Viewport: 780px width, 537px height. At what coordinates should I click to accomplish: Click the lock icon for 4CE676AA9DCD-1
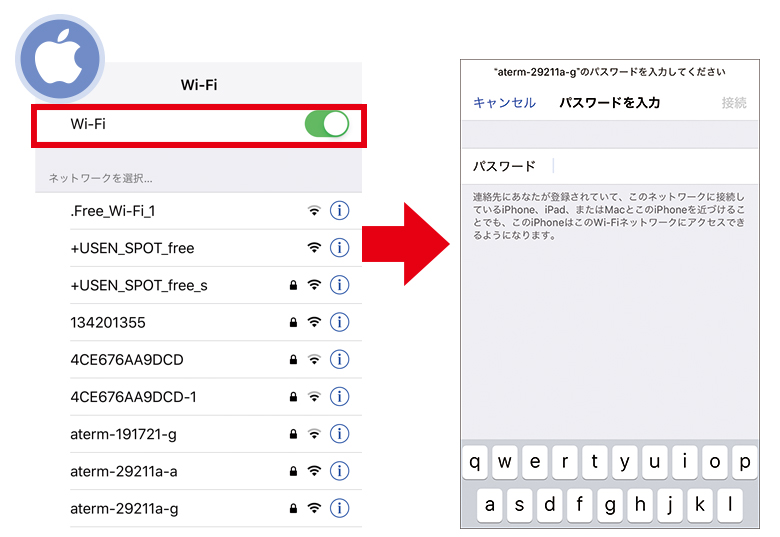pos(293,397)
